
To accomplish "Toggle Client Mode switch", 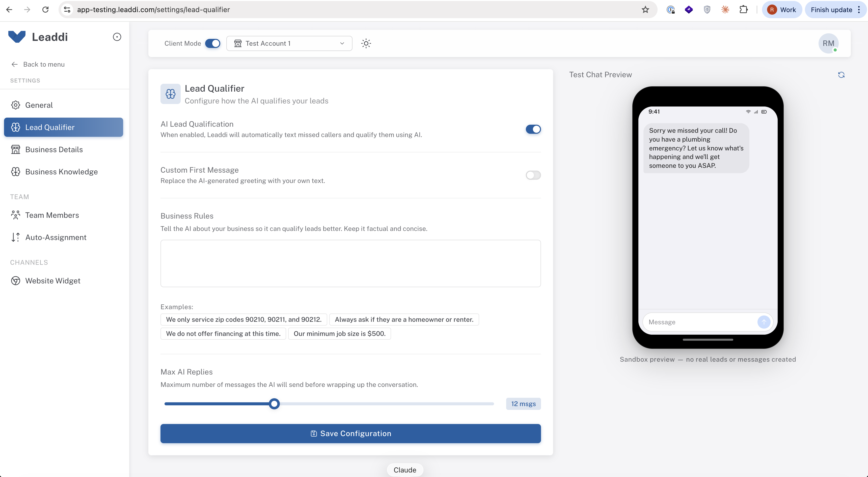I will [213, 43].
